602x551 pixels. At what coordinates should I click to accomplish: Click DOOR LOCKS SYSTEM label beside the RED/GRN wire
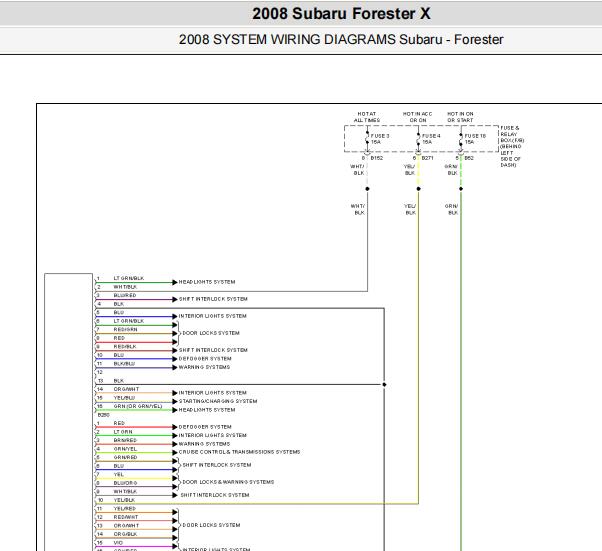(x=211, y=333)
